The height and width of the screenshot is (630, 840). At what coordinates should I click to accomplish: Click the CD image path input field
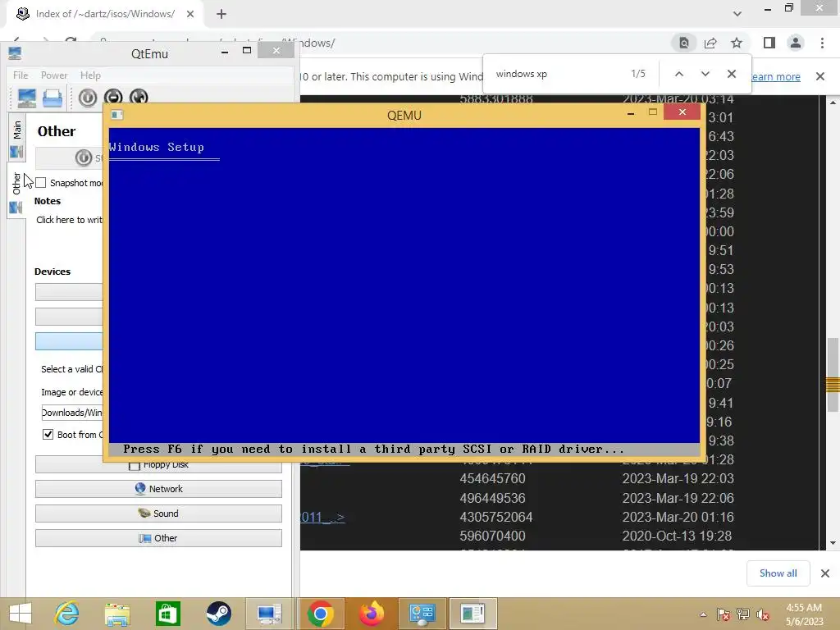click(72, 413)
